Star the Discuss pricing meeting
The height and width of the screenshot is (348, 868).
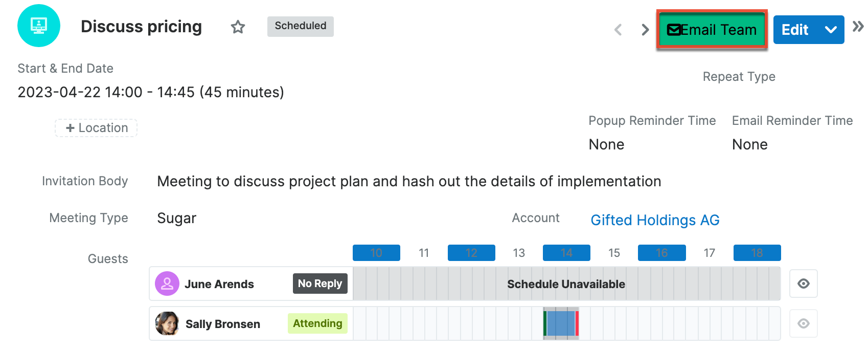pos(238,27)
